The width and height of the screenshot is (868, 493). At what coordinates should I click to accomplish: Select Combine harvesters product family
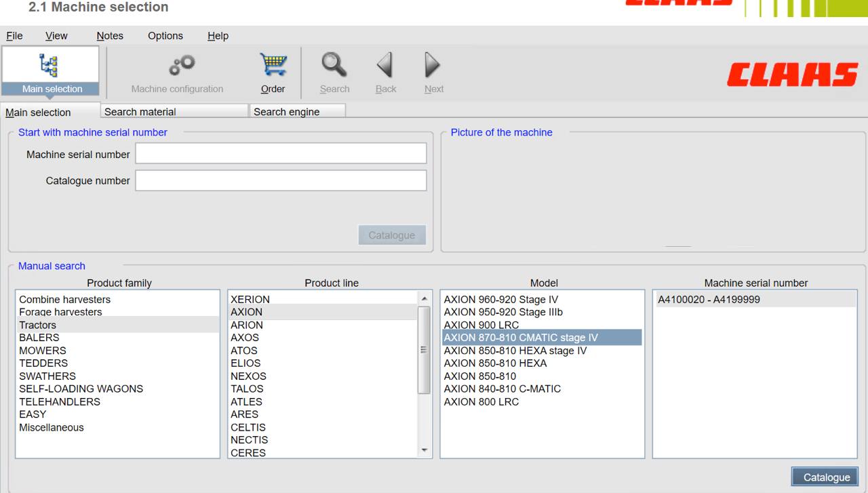coord(117,299)
